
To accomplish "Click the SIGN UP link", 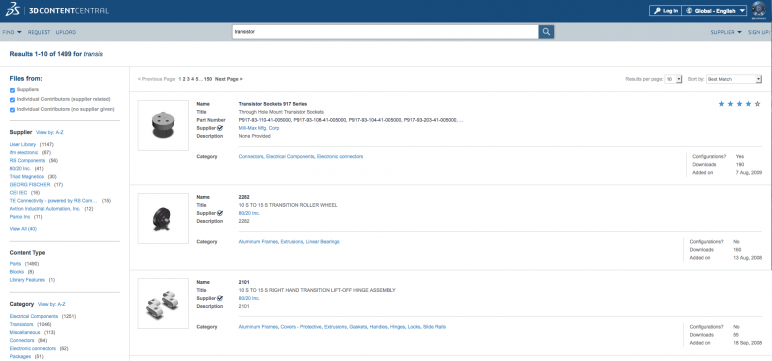I will [759, 32].
